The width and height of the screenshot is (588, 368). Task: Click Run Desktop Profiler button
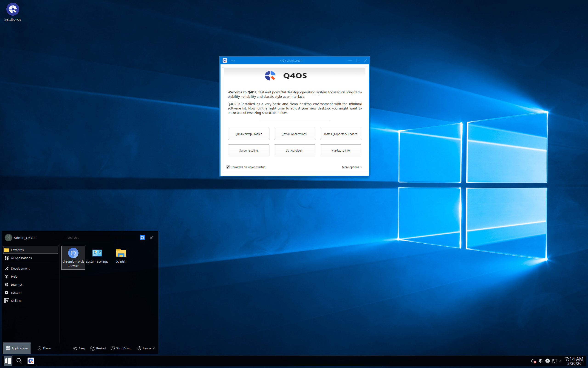(x=249, y=134)
